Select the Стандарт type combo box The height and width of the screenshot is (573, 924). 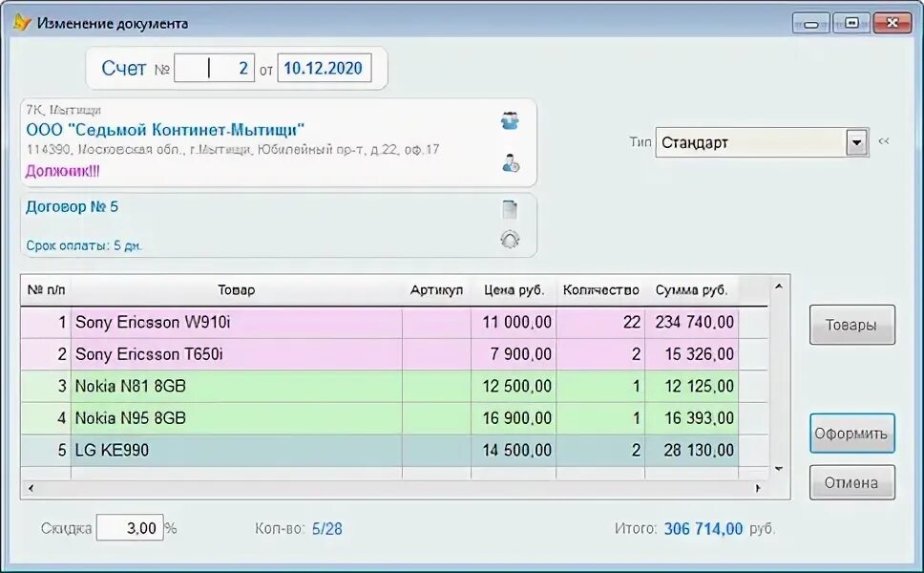pos(762,142)
